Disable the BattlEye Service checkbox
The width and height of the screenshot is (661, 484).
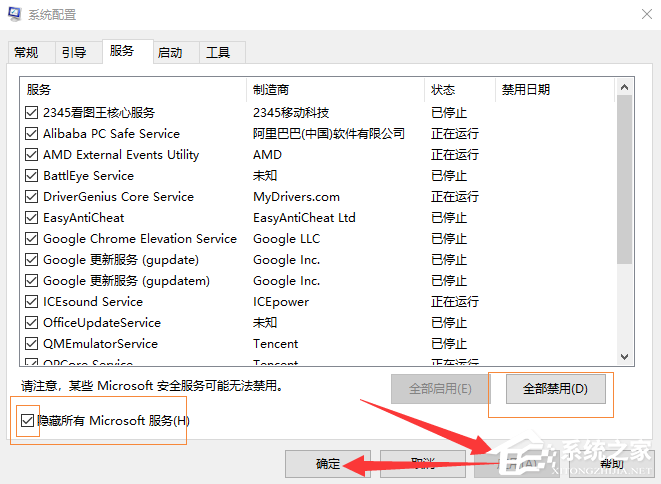[x=32, y=176]
